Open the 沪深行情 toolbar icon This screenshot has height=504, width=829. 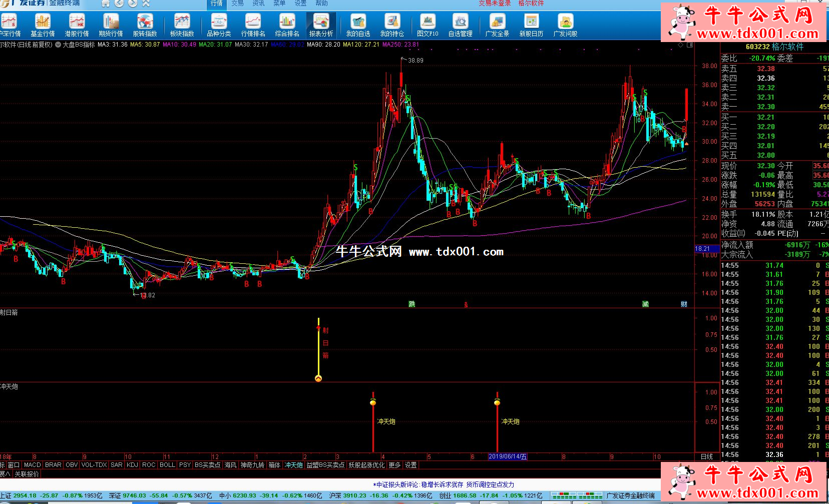[9, 26]
